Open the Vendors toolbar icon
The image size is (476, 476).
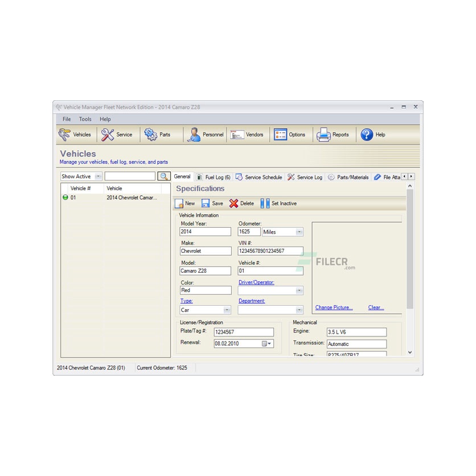[x=237, y=135]
